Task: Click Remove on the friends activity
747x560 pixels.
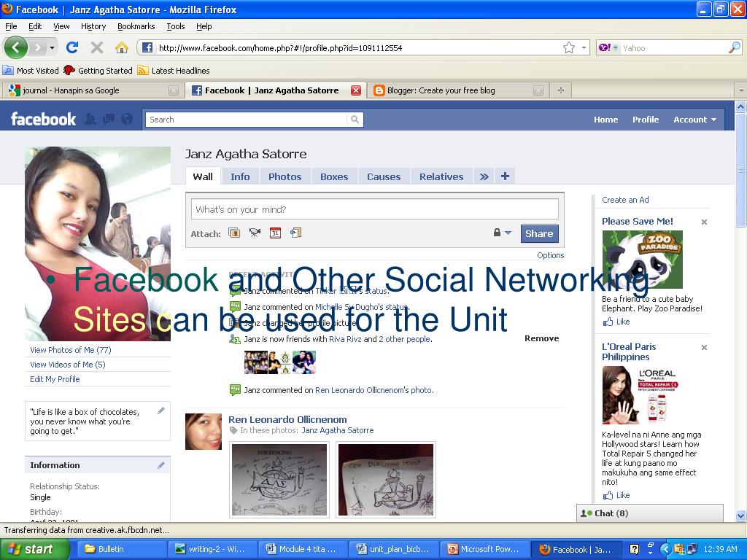Action: tap(542, 338)
